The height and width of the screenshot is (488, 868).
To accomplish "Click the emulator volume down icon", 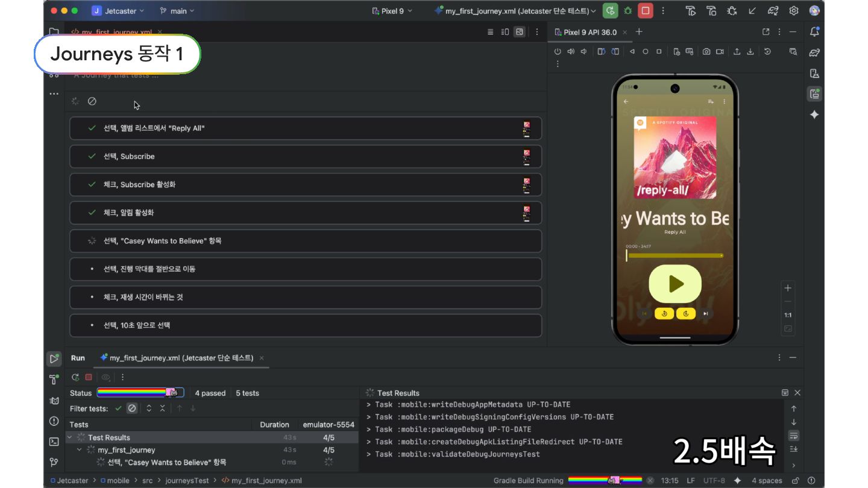I will pyautogui.click(x=584, y=52).
